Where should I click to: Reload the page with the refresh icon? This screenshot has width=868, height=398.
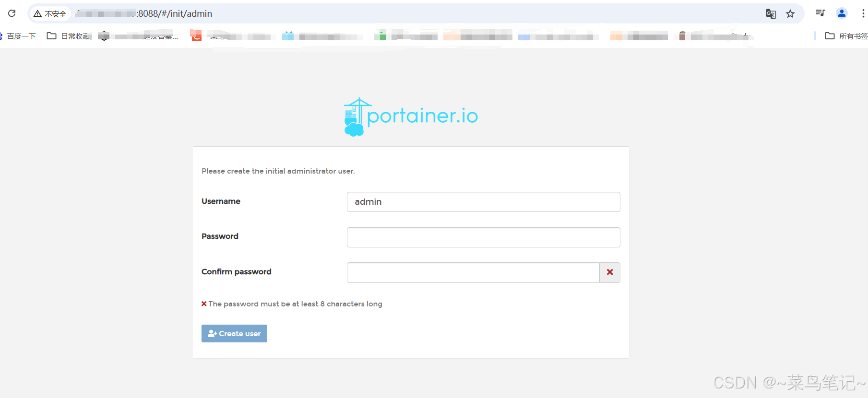[12, 13]
